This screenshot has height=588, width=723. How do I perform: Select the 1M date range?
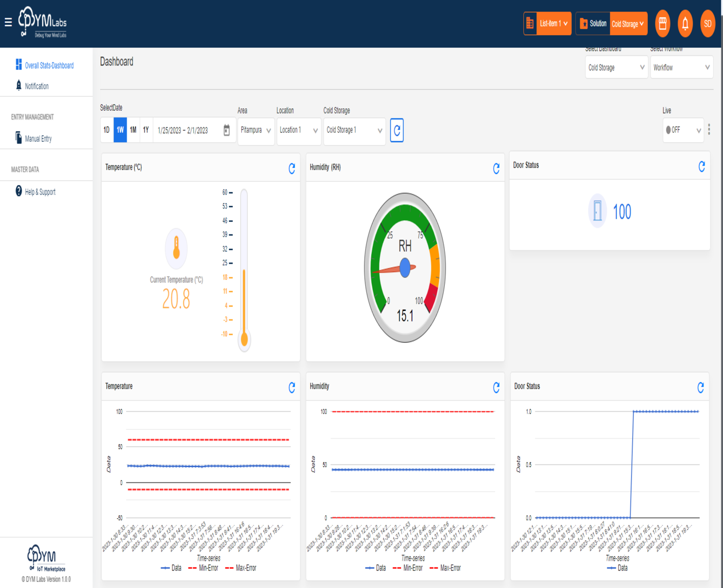coord(133,130)
